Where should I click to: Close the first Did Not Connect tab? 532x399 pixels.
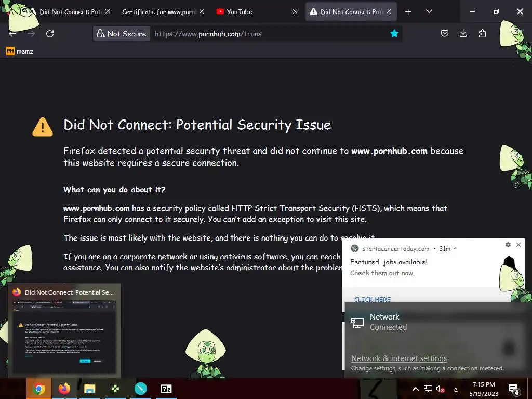point(108,11)
